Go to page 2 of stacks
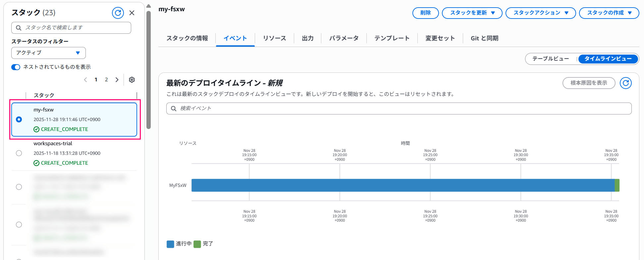This screenshot has width=644, height=260. click(106, 80)
